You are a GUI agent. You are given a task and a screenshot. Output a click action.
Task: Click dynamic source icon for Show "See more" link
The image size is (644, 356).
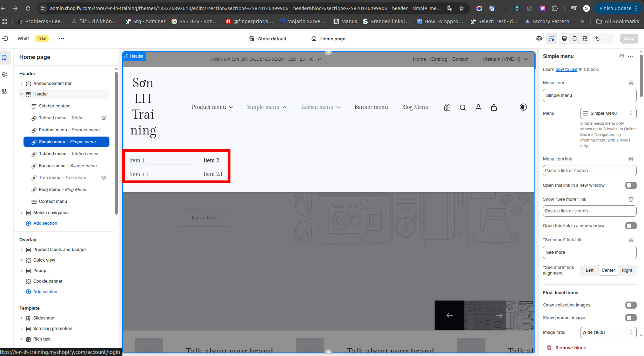631,199
